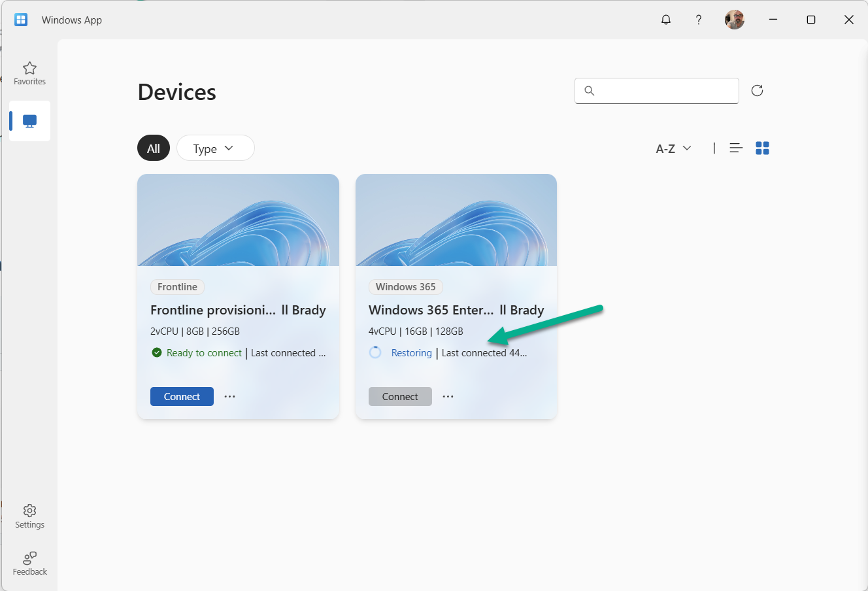Viewport: 868px width, 591px height.
Task: Click the disabled Connect for Windows 365
Action: (400, 396)
